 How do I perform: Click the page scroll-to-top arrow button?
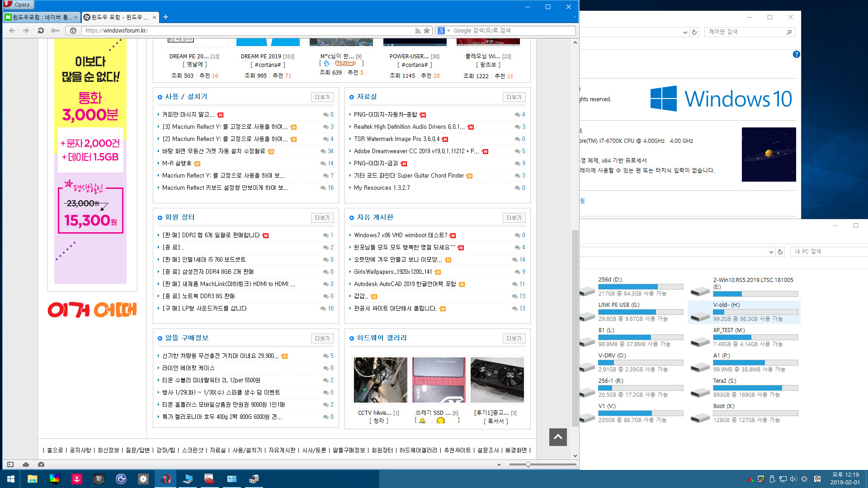[557, 437]
